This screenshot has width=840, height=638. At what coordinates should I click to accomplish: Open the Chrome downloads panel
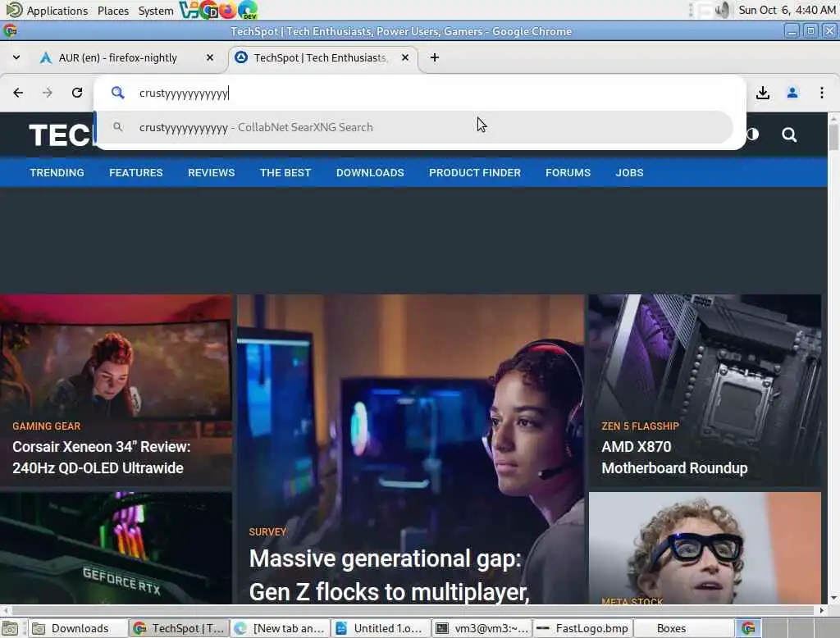pos(763,93)
